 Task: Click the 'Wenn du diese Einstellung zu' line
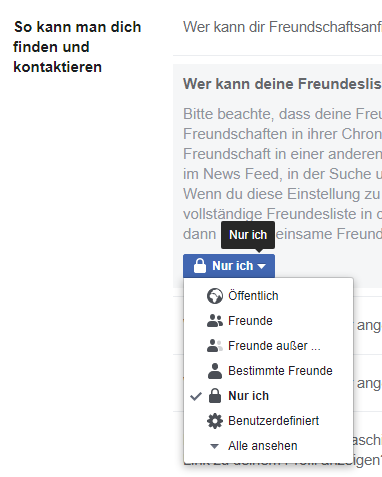282,194
